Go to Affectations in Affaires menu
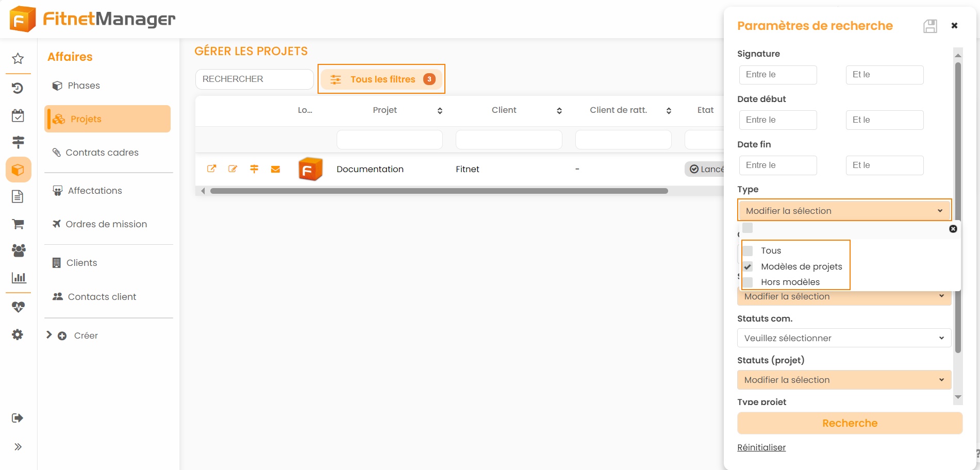 (x=95, y=191)
